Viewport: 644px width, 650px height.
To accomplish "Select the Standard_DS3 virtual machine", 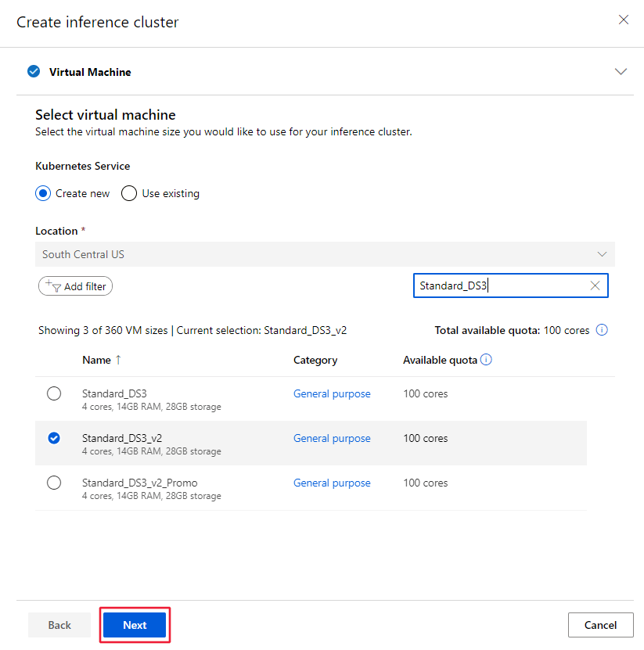I will pyautogui.click(x=54, y=393).
